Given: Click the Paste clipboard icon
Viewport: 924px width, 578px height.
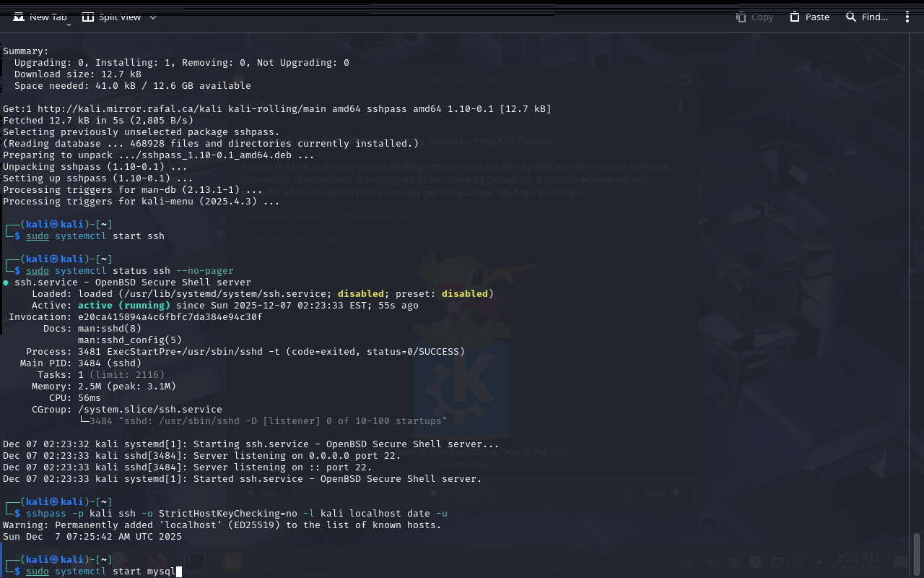Looking at the screenshot, I should (x=795, y=17).
